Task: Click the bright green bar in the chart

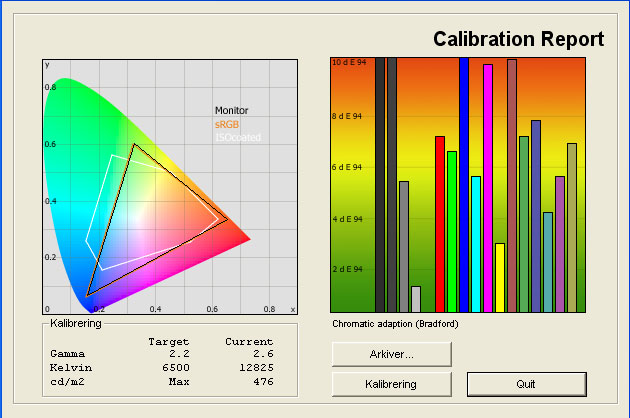Action: coord(452,231)
